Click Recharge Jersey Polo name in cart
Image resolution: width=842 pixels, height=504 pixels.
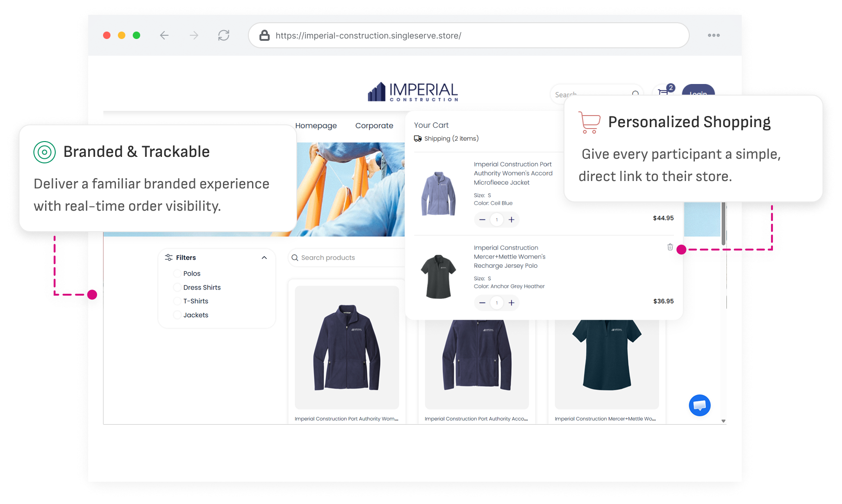coord(509,257)
